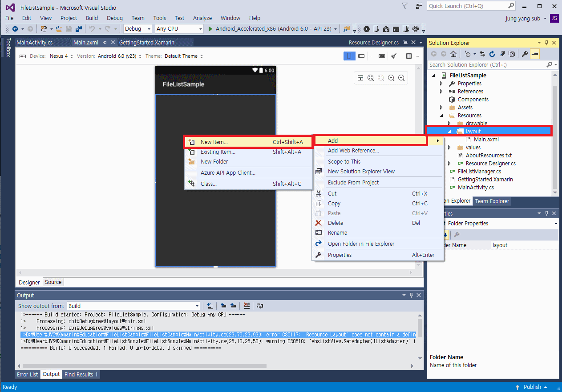Click the Home icon in Solution Explorer
The height and width of the screenshot is (392, 562).
(x=453, y=54)
